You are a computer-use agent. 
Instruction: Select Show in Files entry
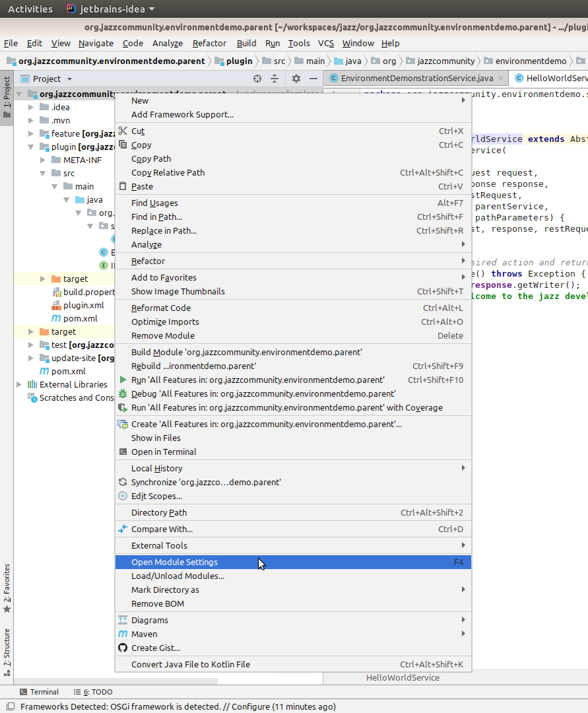293,438
